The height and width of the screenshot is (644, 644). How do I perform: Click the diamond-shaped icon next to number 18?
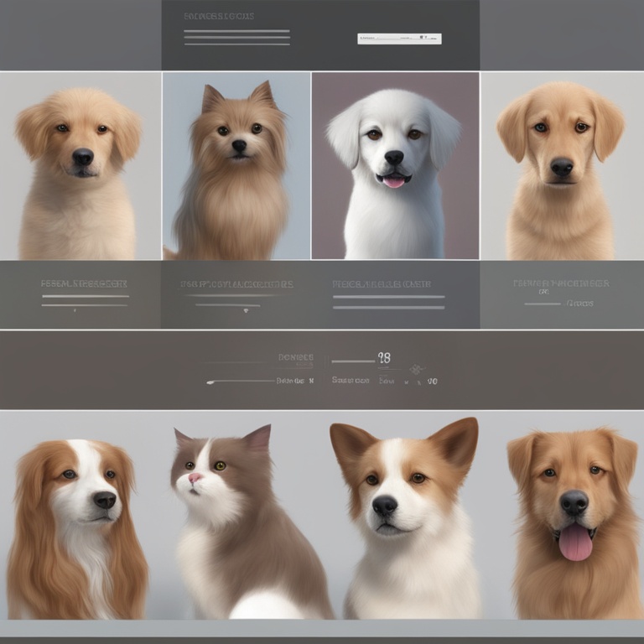(x=417, y=368)
